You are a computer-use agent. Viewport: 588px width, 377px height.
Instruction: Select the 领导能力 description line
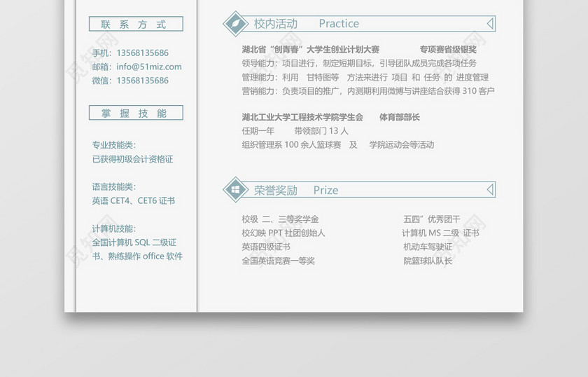[359, 63]
